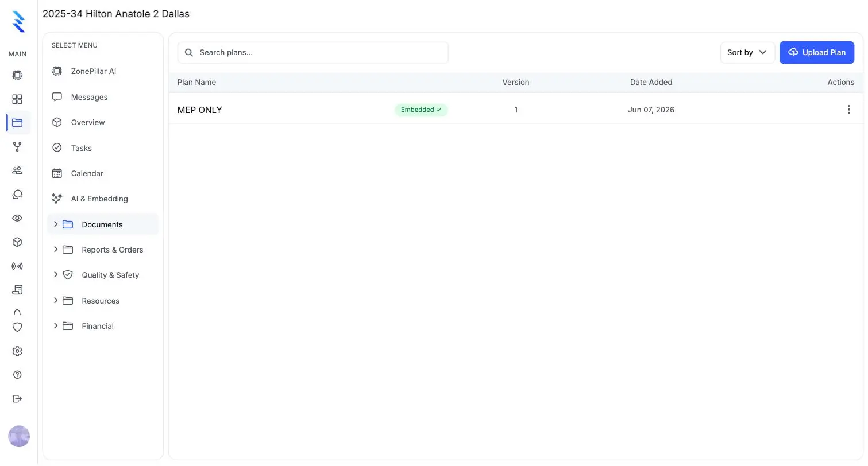Image resolution: width=868 pixels, height=466 pixels.
Task: Open the cube icon in the main rail
Action: (x=17, y=242)
